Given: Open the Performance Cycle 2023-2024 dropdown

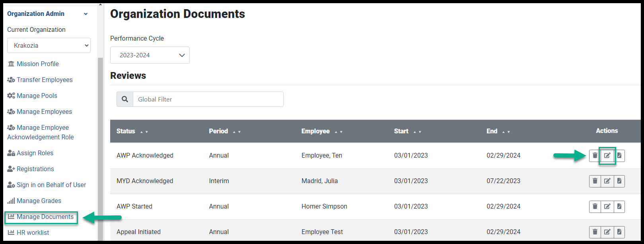Looking at the screenshot, I should pyautogui.click(x=150, y=55).
